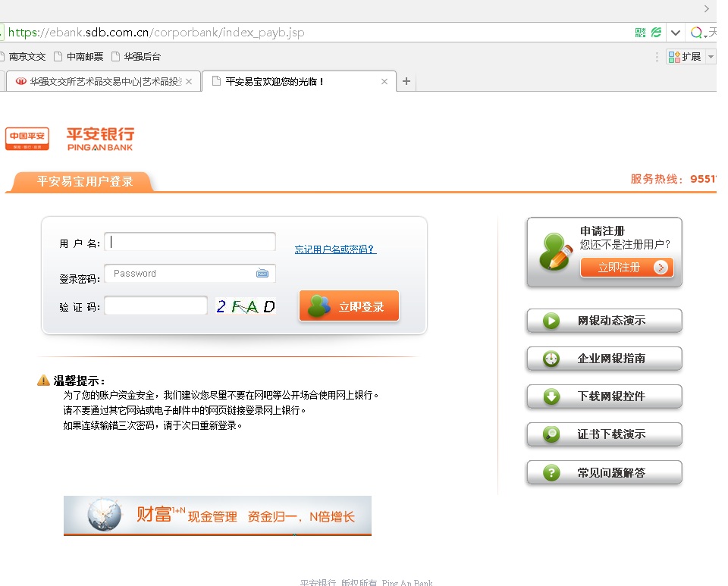Expand the address bar dropdown arrow

[x=676, y=33]
